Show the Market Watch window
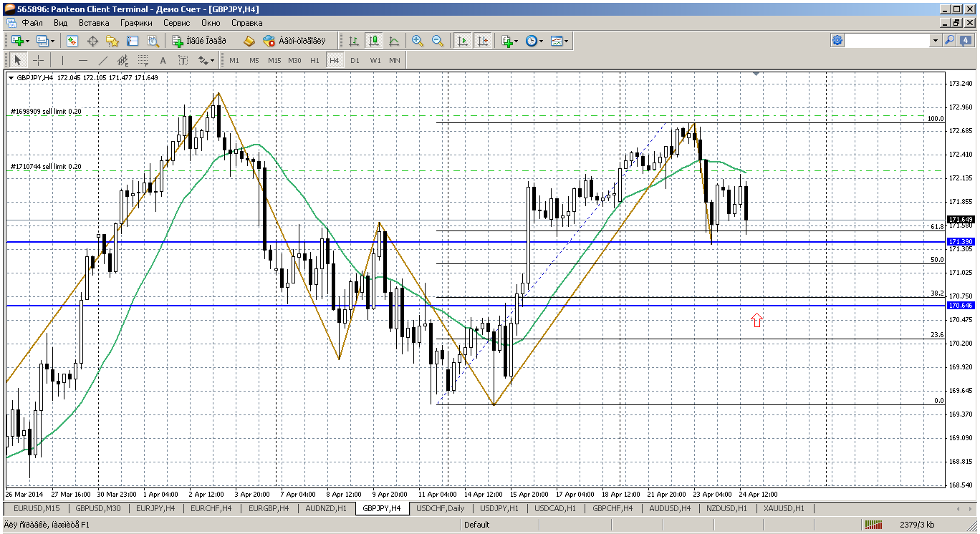 pyautogui.click(x=73, y=41)
